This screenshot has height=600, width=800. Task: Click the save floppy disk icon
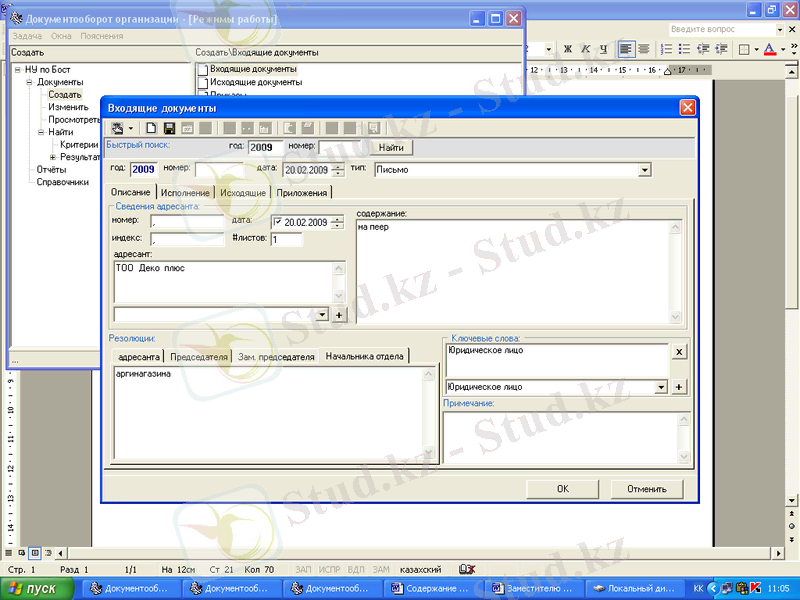[x=169, y=128]
